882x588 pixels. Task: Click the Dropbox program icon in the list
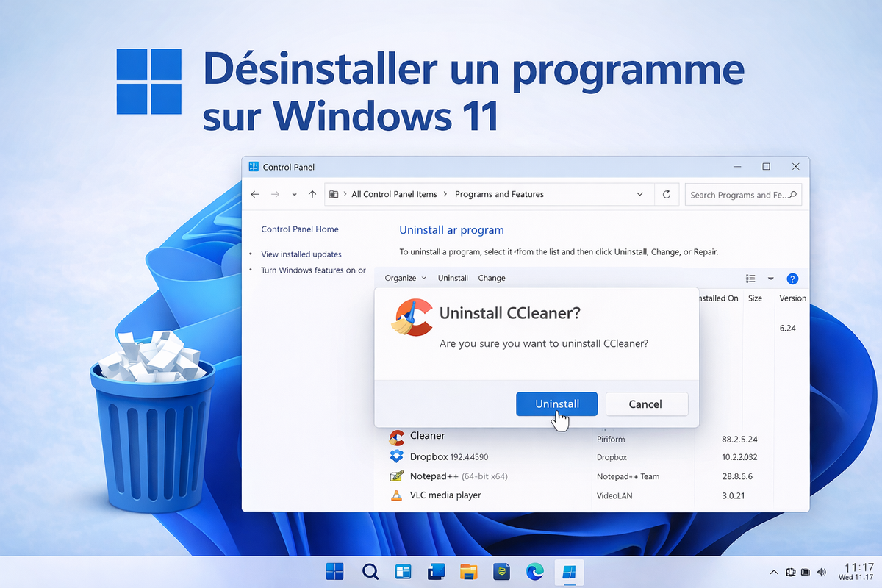[397, 456]
